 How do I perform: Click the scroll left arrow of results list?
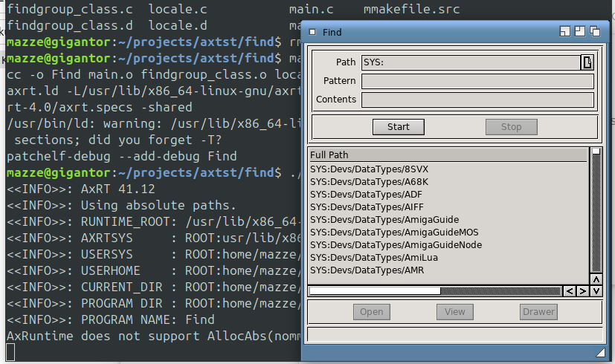pyautogui.click(x=570, y=291)
